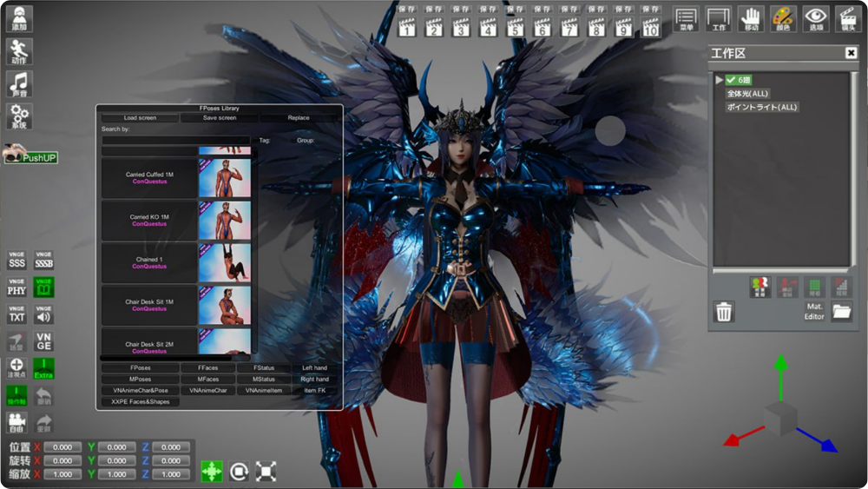The height and width of the screenshot is (489, 868).
Task: Select 全体光(ALL) in workspace tree
Action: point(747,94)
